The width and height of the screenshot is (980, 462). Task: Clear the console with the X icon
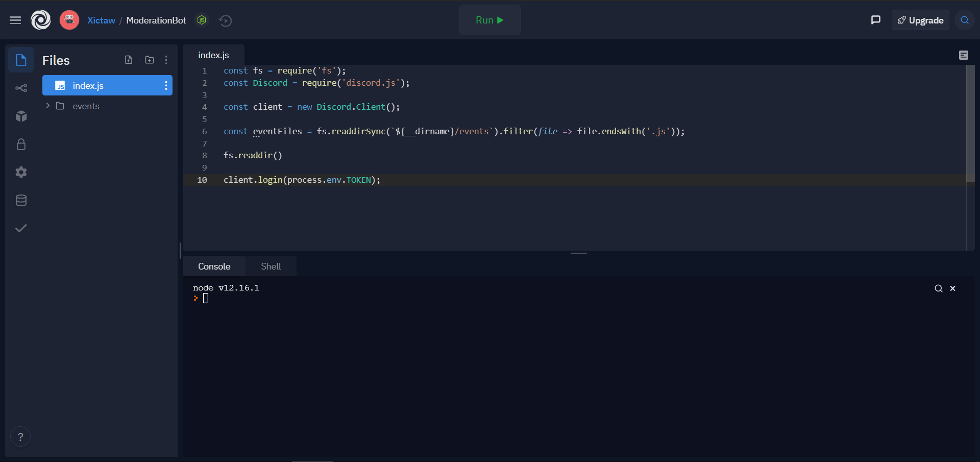(952, 288)
